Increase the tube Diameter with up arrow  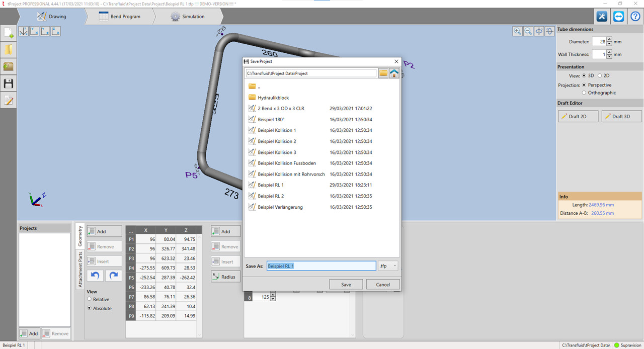609,39
